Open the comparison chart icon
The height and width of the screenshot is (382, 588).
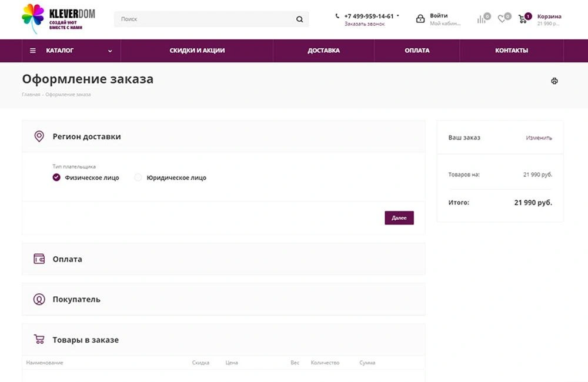coord(482,19)
